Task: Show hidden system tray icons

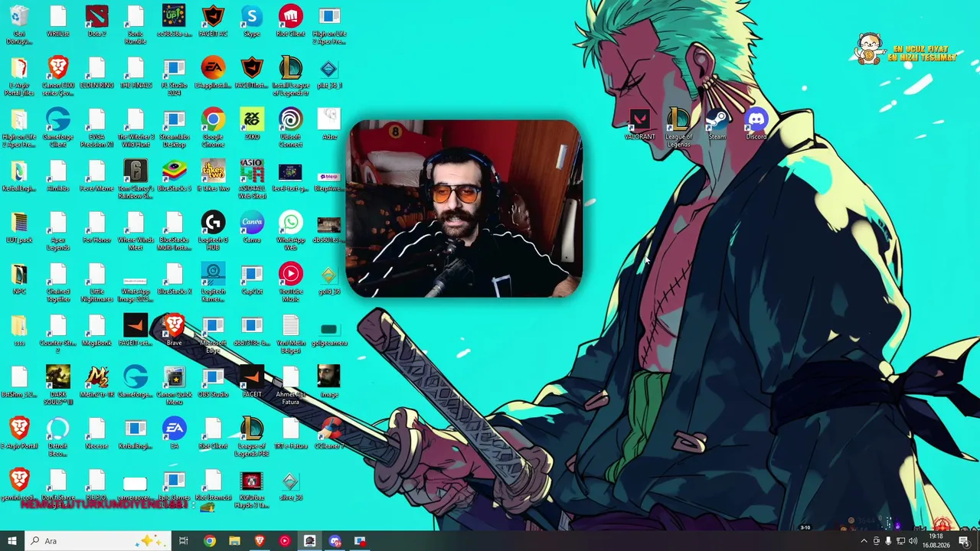Action: pos(864,541)
